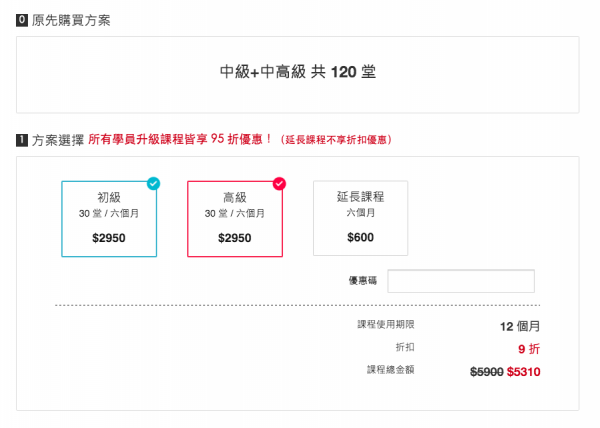
Task: Click the 延長課程不享折扣優惠 note
Action: pyautogui.click(x=335, y=140)
